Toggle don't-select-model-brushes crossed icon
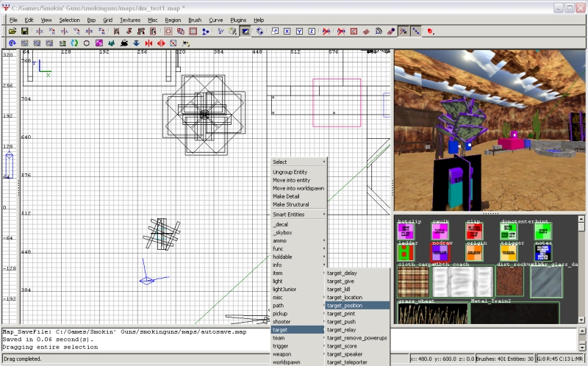The height and width of the screenshot is (366, 588). pos(326,32)
